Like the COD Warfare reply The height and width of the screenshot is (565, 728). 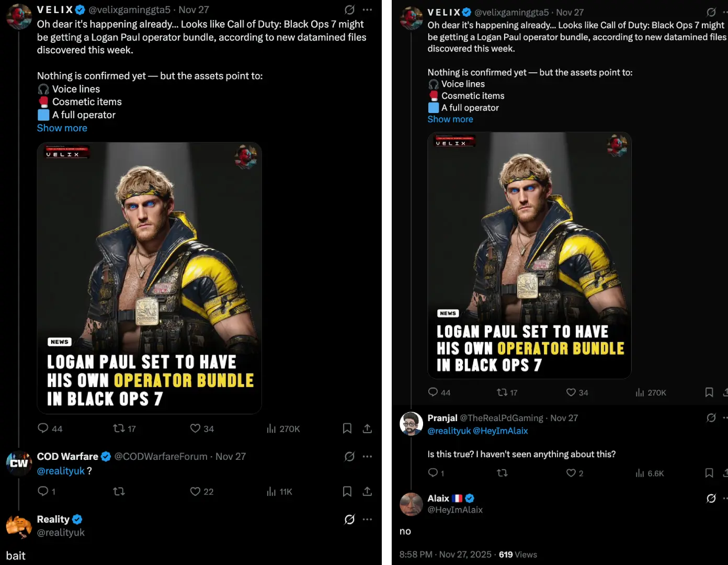pos(196,491)
